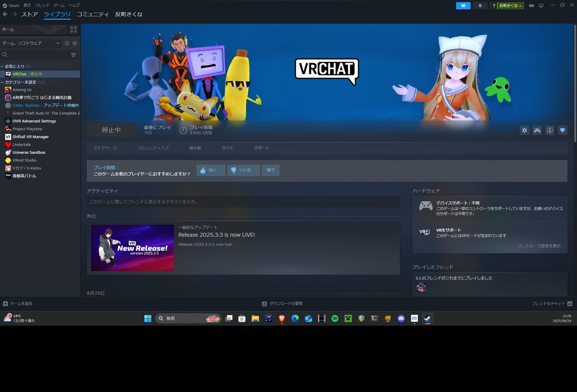Select Among Us in the library
577x392 pixels.
coord(40,90)
